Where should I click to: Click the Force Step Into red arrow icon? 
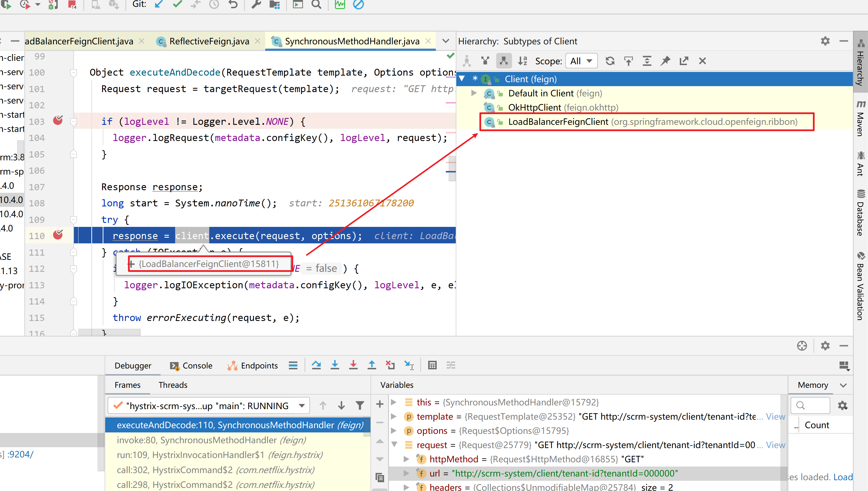[x=353, y=365]
